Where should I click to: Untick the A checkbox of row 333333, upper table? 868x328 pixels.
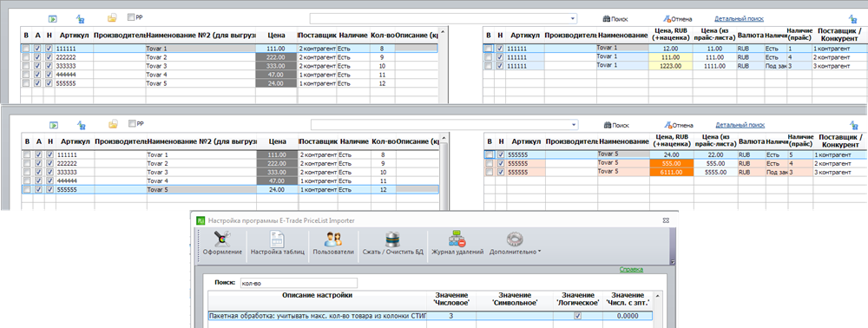click(37, 66)
